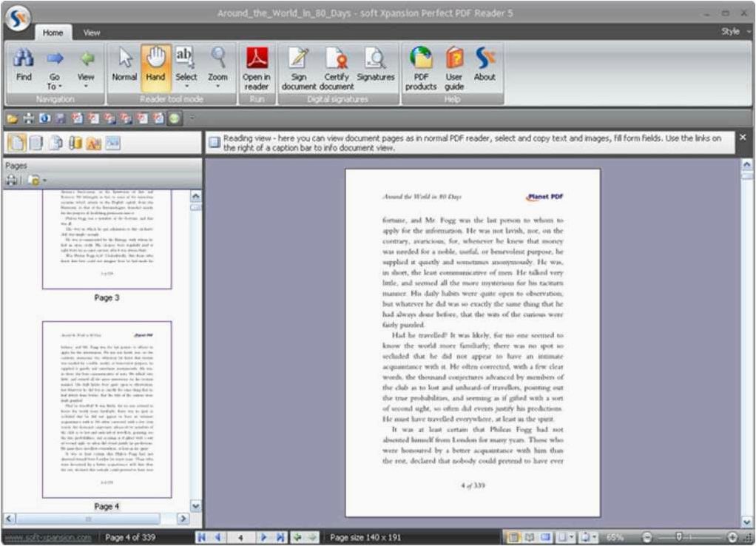Open the www.soft-xpansion.com link
Viewport: 756px width, 546px height.
tap(48, 537)
